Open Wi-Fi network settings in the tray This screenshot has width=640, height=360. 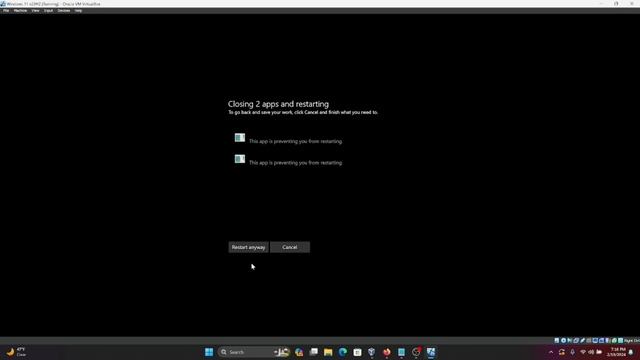pyautogui.click(x=583, y=352)
